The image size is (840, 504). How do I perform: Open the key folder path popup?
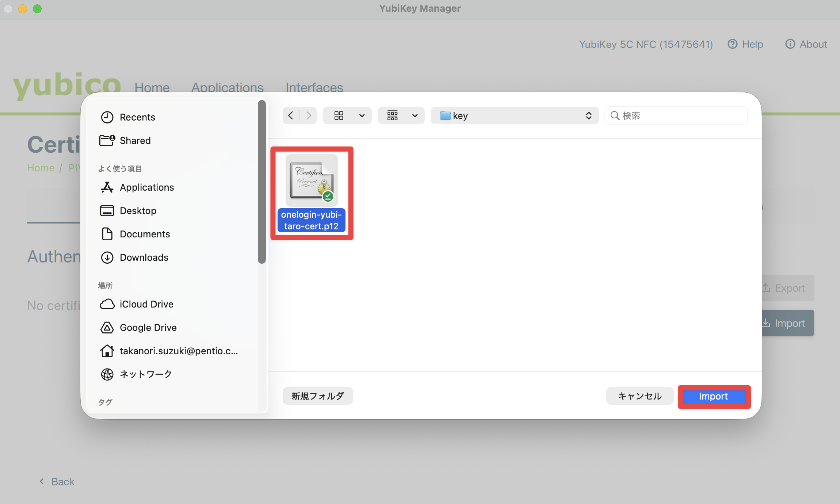click(515, 115)
